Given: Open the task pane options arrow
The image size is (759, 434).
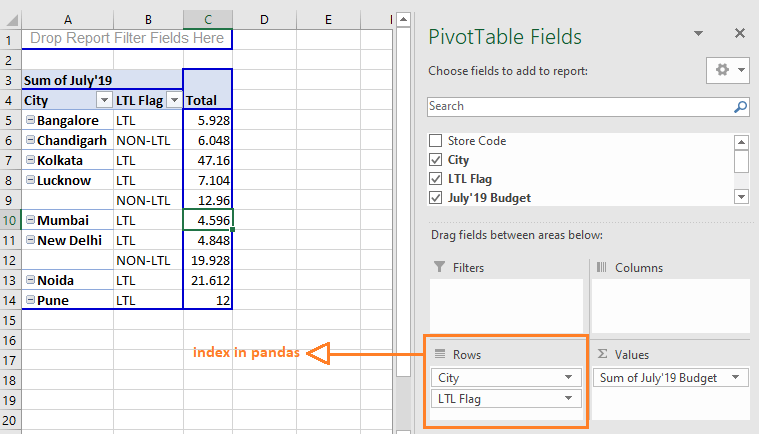Looking at the screenshot, I should (x=697, y=34).
